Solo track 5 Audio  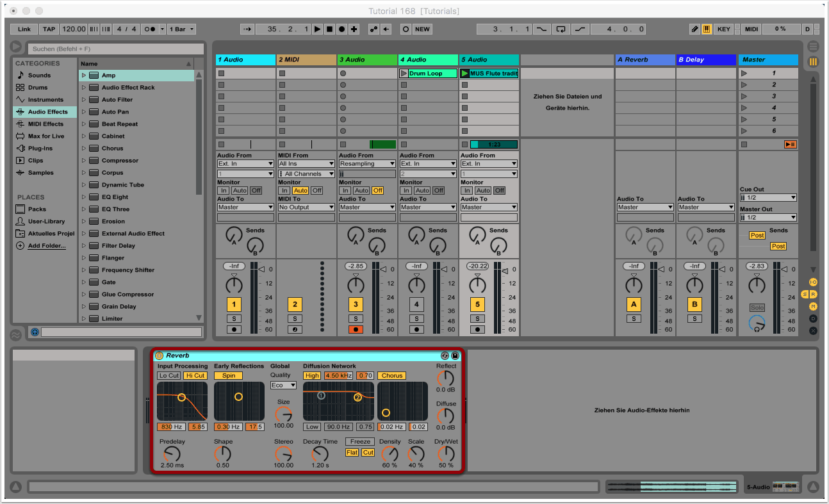(x=477, y=319)
